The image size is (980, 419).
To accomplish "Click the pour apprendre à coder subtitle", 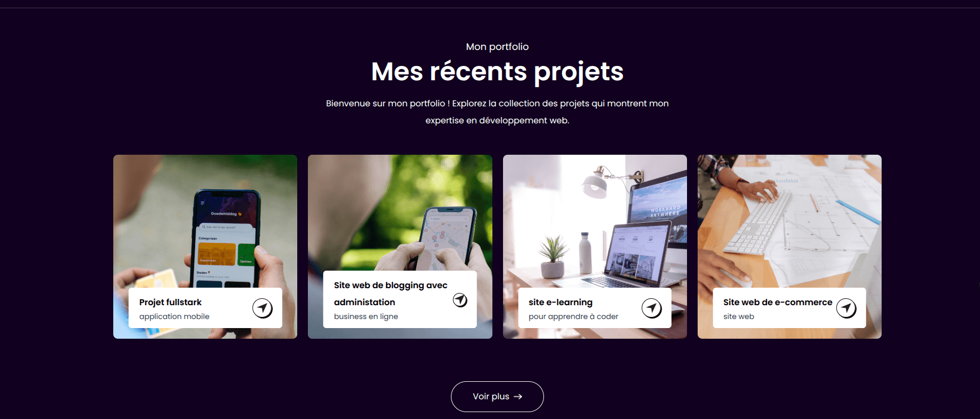I will click(573, 316).
